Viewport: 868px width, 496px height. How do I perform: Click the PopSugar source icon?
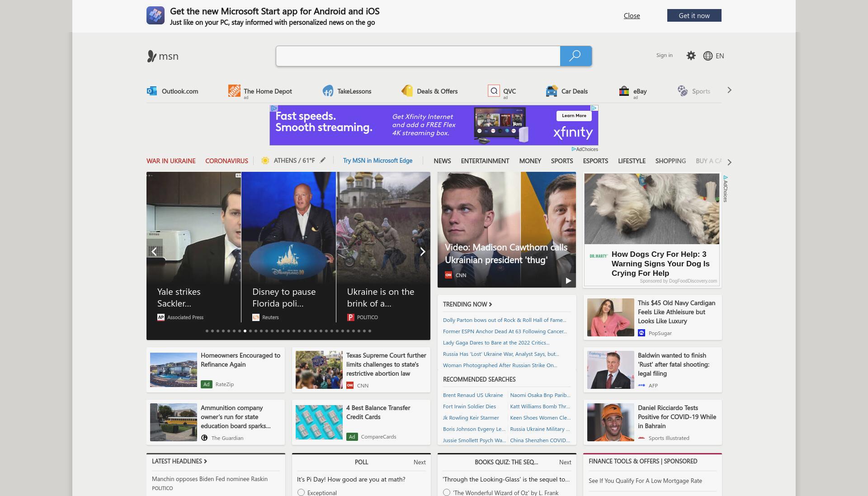(642, 333)
